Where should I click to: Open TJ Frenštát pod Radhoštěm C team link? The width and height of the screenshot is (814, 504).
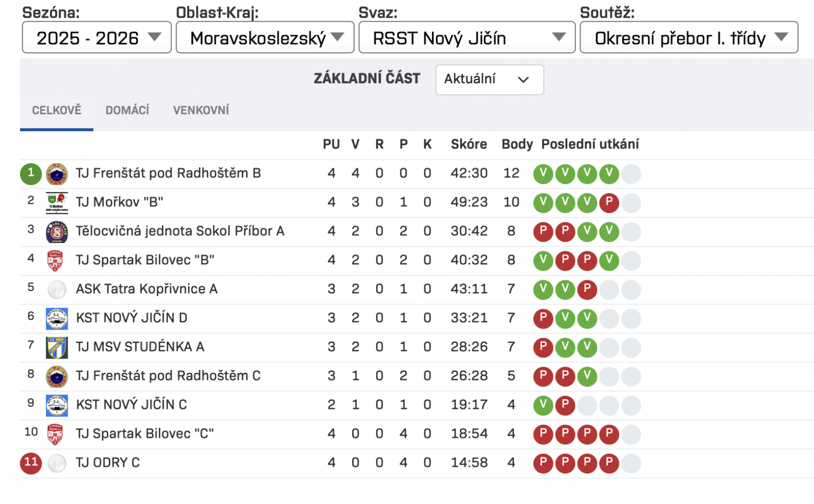pyautogui.click(x=168, y=376)
